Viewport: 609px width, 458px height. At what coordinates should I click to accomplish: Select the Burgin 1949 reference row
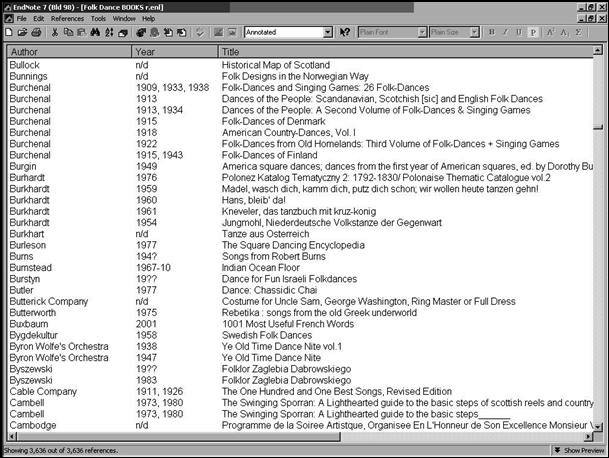[x=300, y=166]
